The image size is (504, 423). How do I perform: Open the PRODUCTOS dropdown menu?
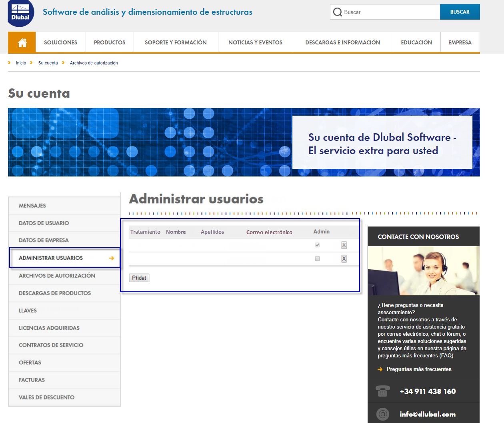[x=109, y=42]
